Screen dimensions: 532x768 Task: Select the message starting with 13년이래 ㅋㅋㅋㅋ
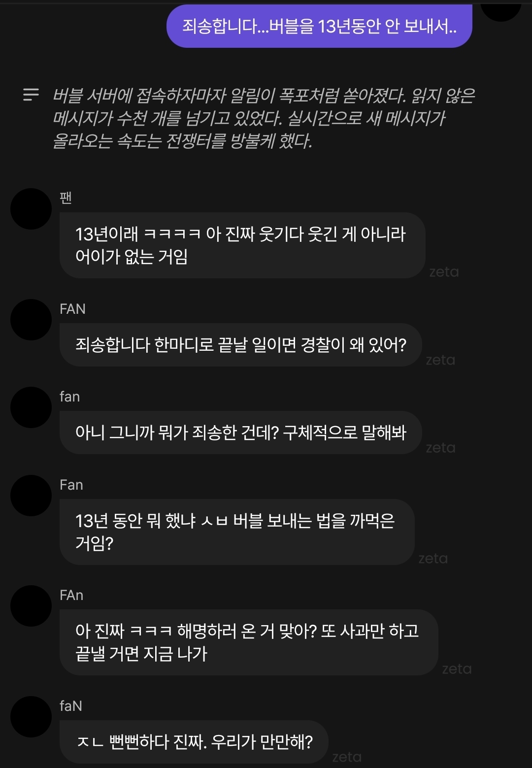tap(242, 245)
